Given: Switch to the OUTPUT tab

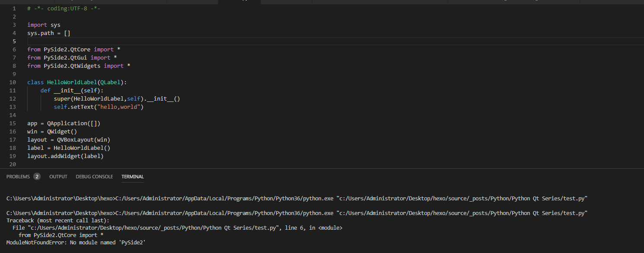Looking at the screenshot, I should [58, 177].
